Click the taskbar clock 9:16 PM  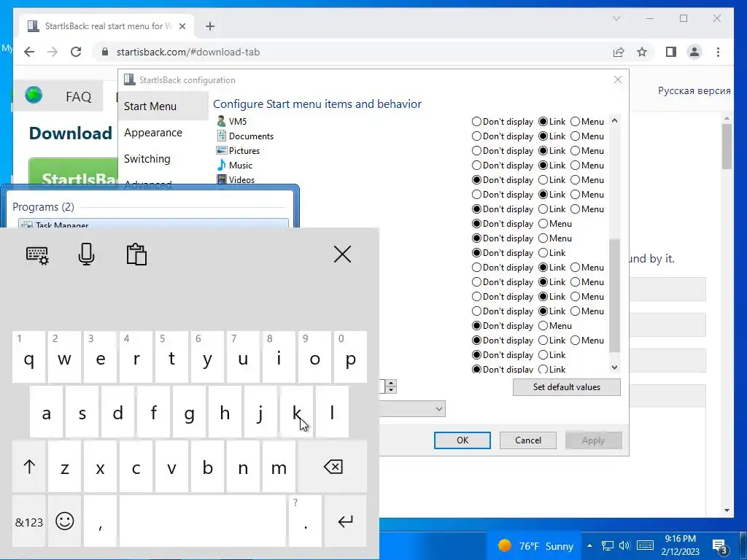(x=681, y=545)
